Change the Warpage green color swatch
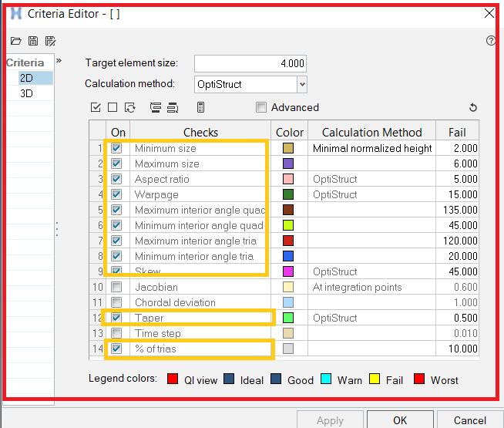 pyautogui.click(x=288, y=194)
